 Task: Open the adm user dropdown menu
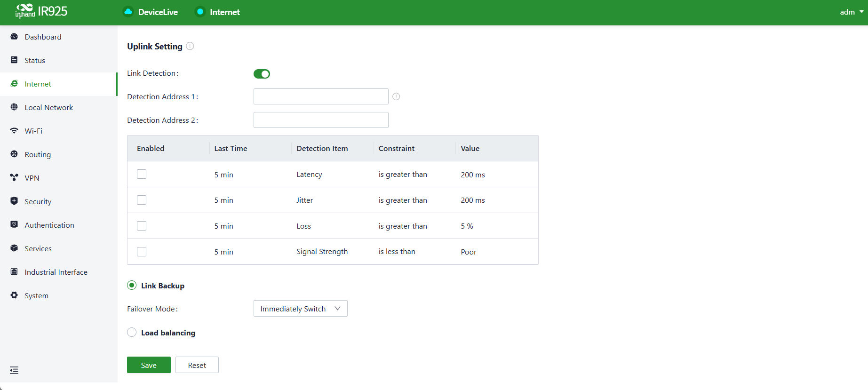point(852,12)
